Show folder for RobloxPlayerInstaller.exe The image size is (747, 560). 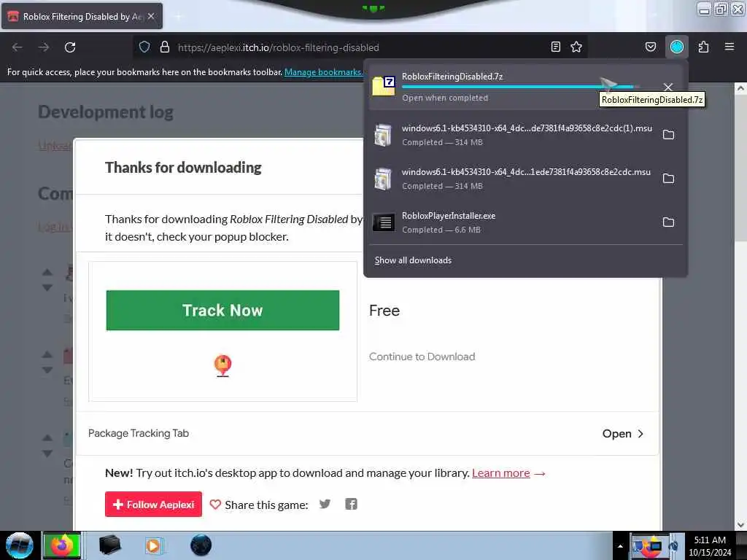[x=668, y=222]
